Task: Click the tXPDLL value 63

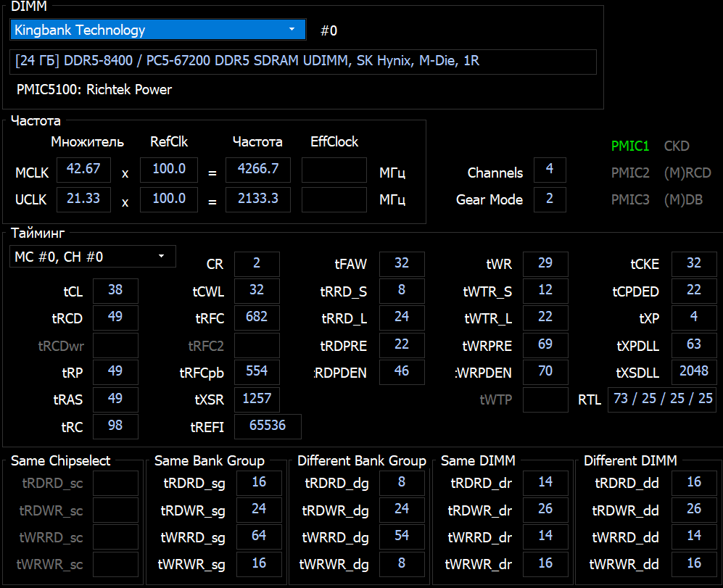Action: coord(694,345)
